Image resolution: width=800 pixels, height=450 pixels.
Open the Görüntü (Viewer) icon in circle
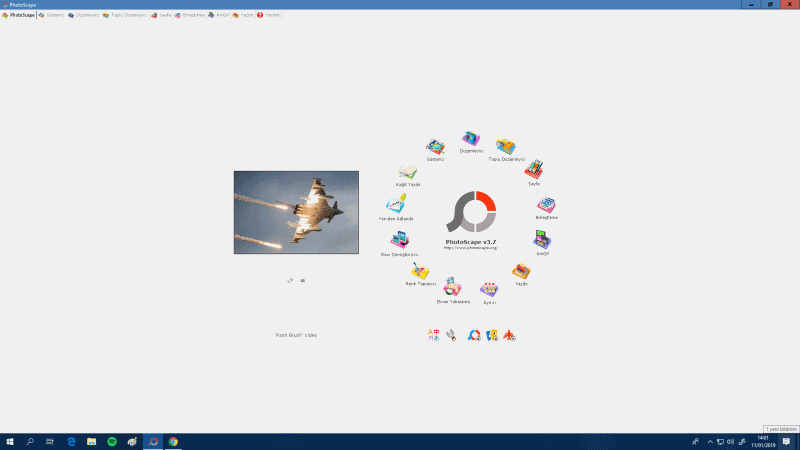point(435,147)
